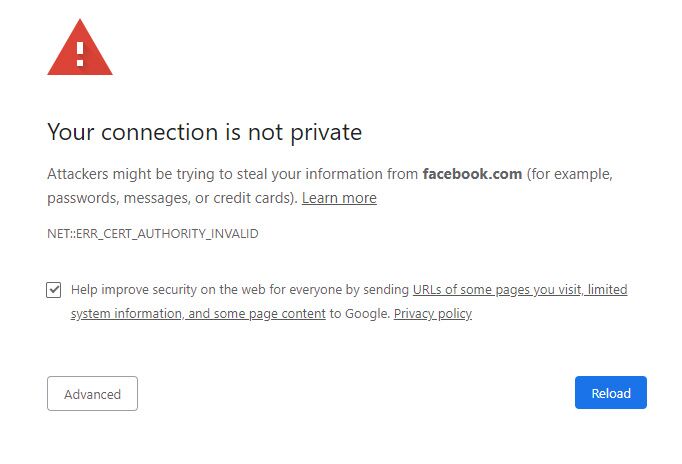
Task: Click the white exclamation mark inside the triangle
Action: (x=80, y=54)
